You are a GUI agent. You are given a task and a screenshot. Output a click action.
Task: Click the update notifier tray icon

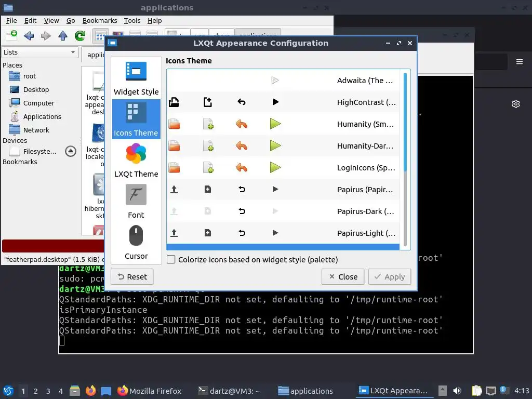point(504,390)
